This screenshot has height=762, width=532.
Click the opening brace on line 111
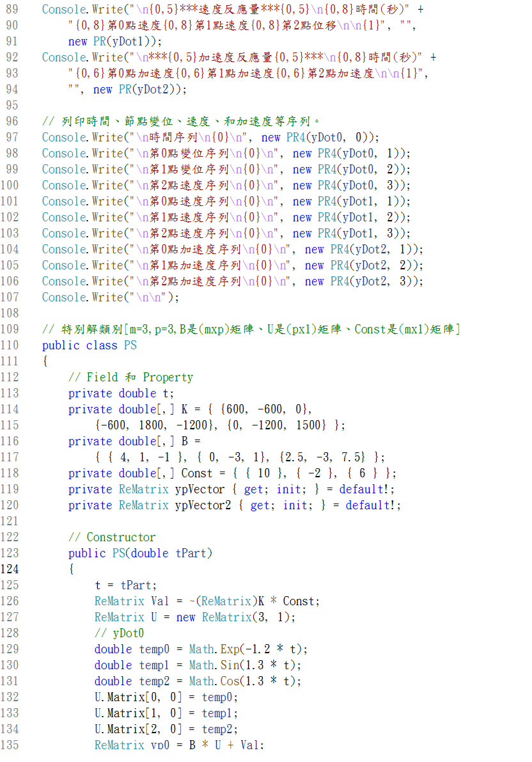click(x=45, y=361)
